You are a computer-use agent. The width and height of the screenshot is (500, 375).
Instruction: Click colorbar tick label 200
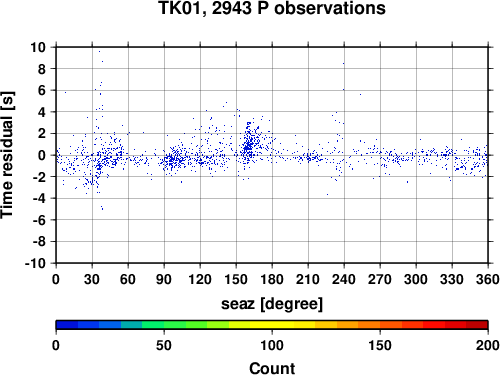(x=488, y=345)
